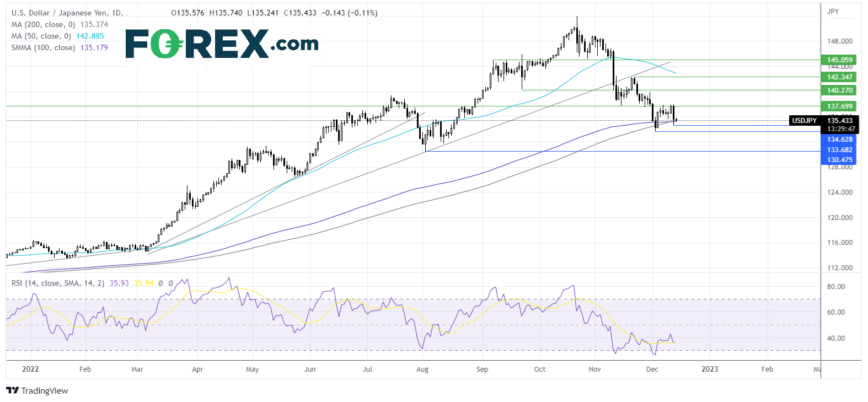
Task: Click the Aug label on time axis
Action: click(x=422, y=369)
